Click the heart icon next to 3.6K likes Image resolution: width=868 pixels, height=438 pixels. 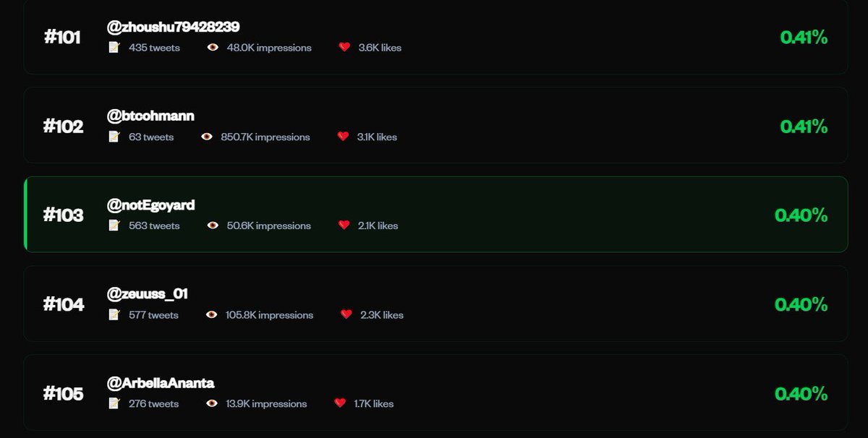point(344,48)
